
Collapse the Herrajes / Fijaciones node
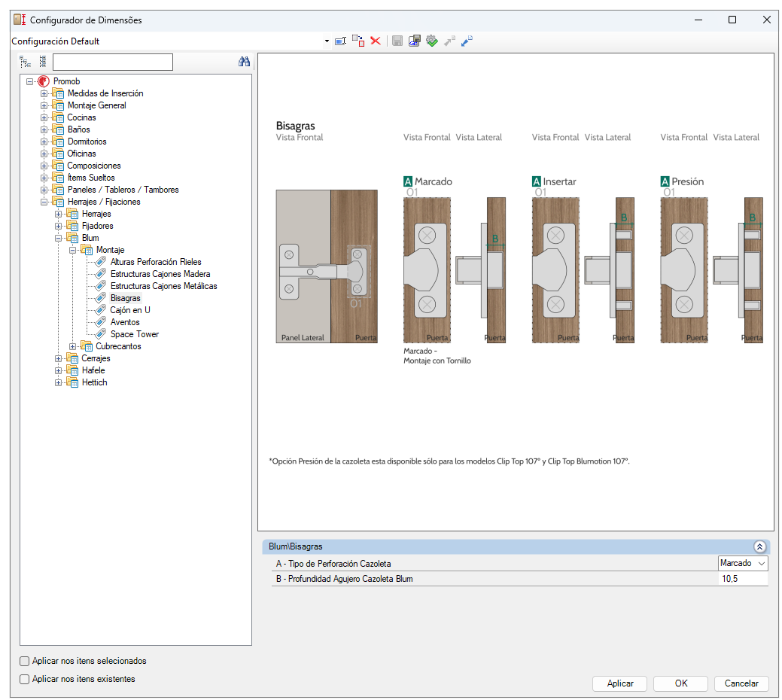click(x=44, y=202)
